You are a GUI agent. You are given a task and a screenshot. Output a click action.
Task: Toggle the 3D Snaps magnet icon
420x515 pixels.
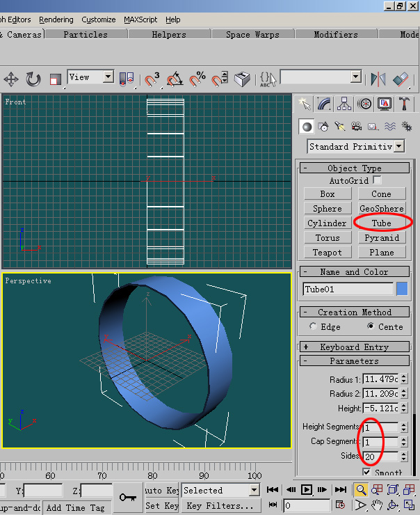pos(152,79)
